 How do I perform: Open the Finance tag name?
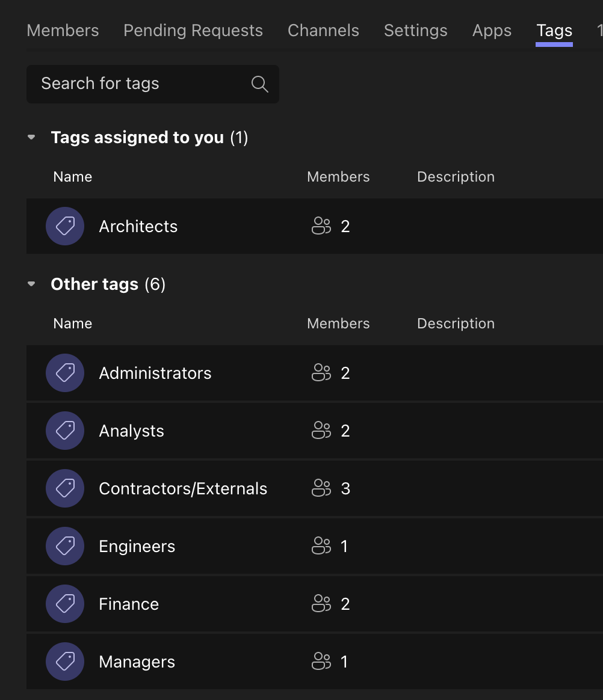tap(129, 604)
